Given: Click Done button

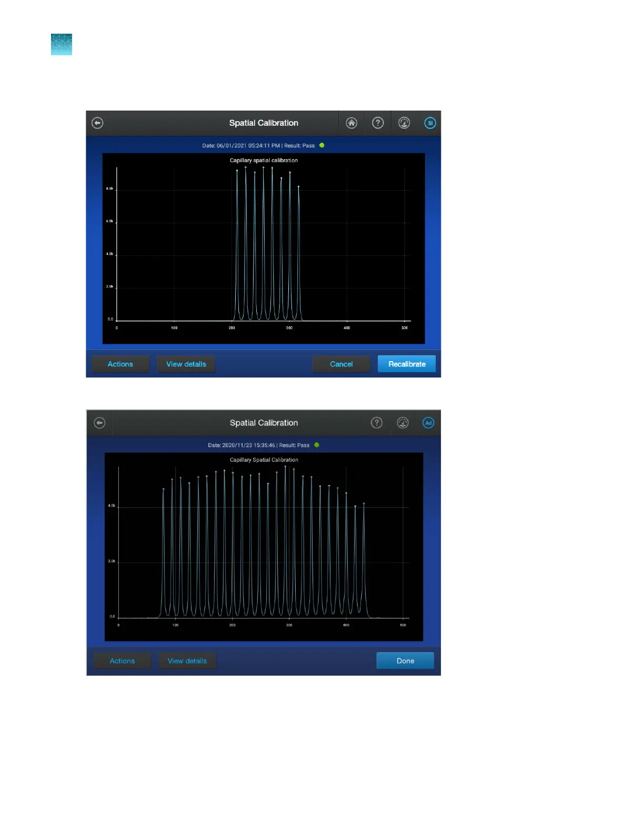Looking at the screenshot, I should (405, 661).
